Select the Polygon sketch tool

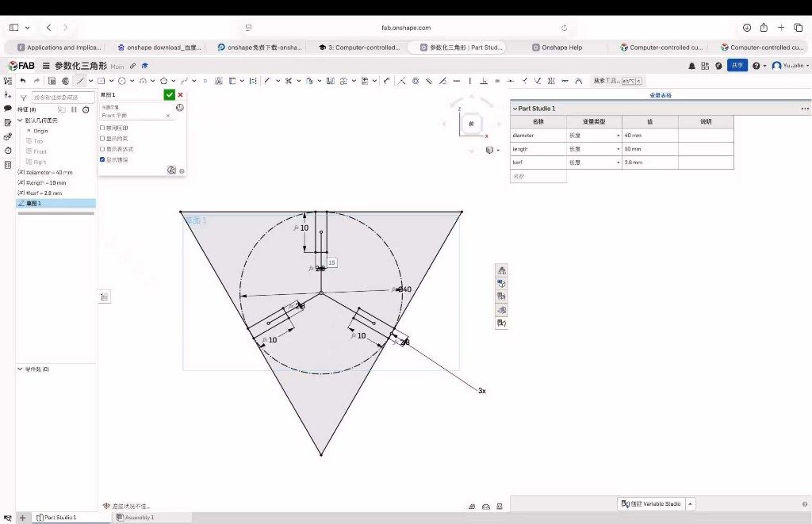click(x=163, y=81)
